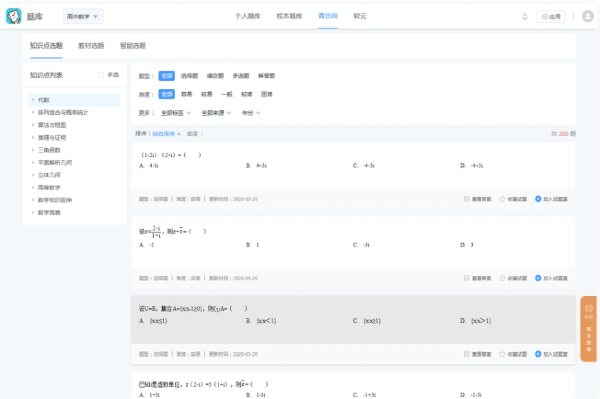The image size is (600, 399).
Task: Open the 知识点选题 tab
Action: pyautogui.click(x=46, y=46)
